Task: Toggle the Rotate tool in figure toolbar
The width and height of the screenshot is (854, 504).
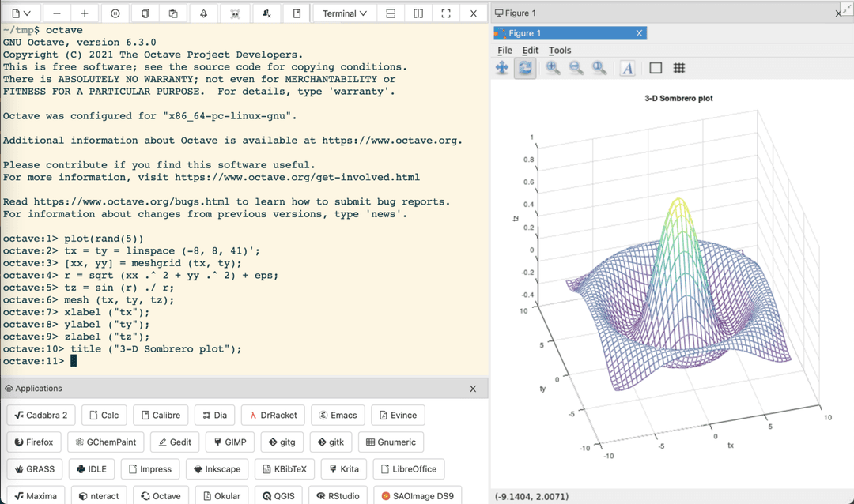Action: [x=525, y=69]
